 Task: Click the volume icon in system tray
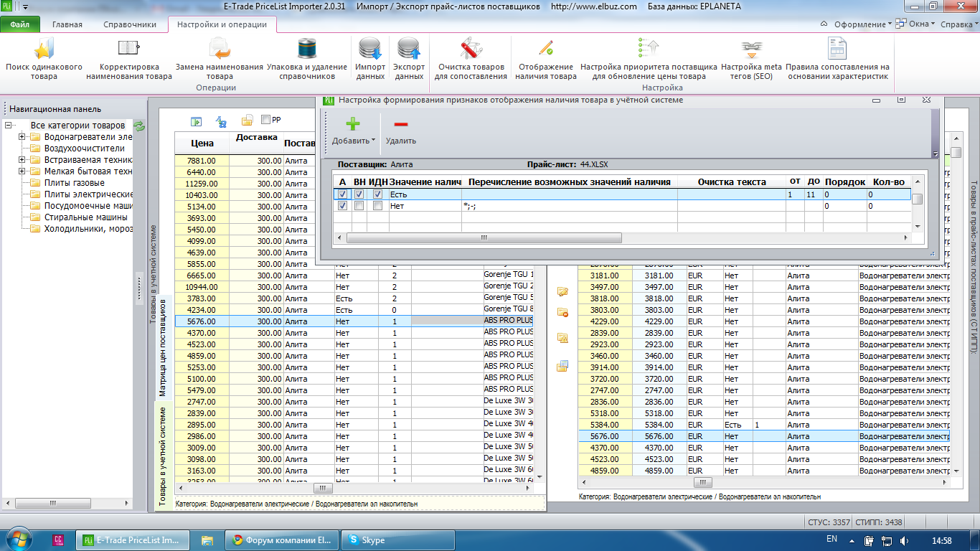(x=904, y=540)
